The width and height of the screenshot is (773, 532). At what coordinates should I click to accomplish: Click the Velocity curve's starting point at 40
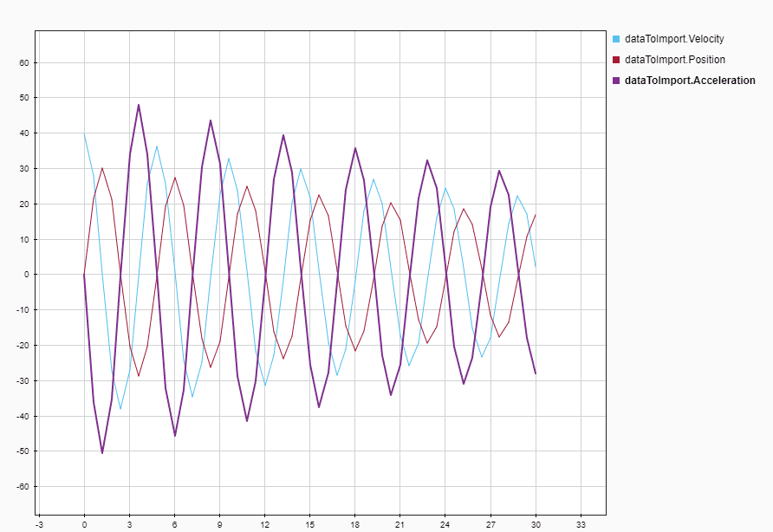(x=84, y=133)
